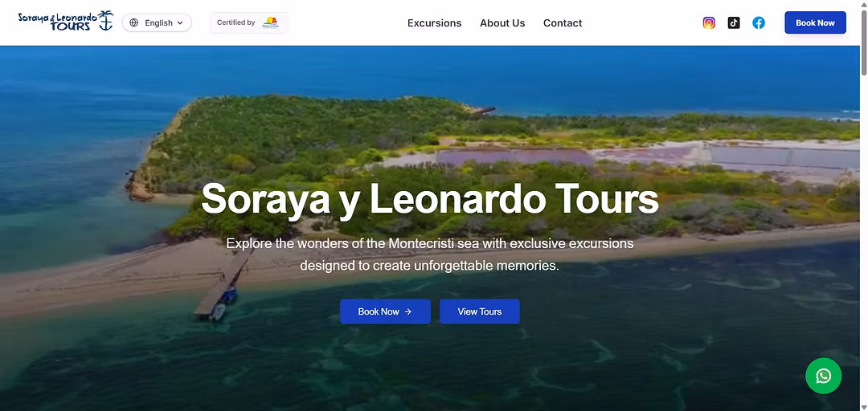Viewport: 868px width, 411px height.
Task: Click the Soraya & Leonardo Tours logo
Action: click(65, 21)
